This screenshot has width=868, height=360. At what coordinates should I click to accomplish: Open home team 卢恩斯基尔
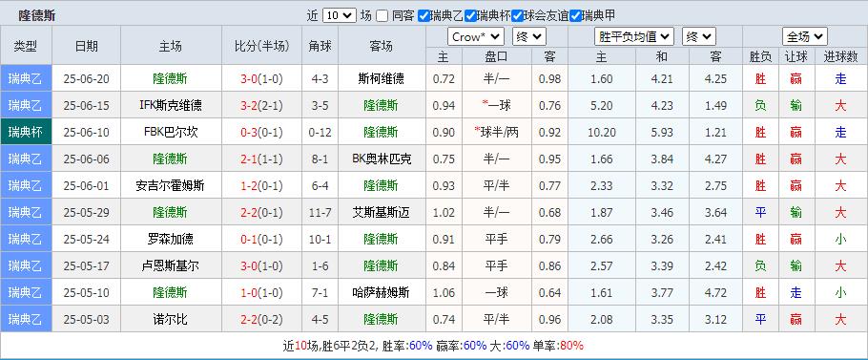171,265
